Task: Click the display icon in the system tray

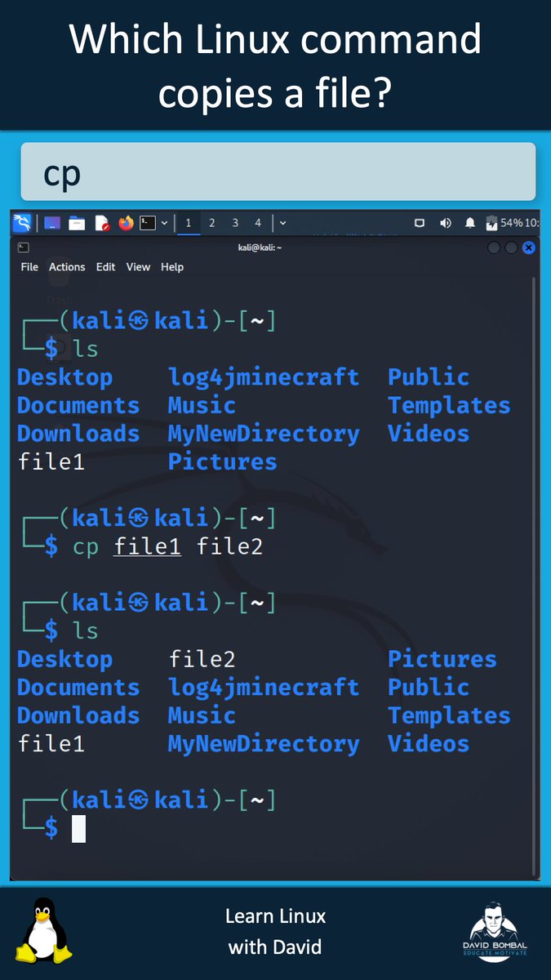Action: coord(420,223)
